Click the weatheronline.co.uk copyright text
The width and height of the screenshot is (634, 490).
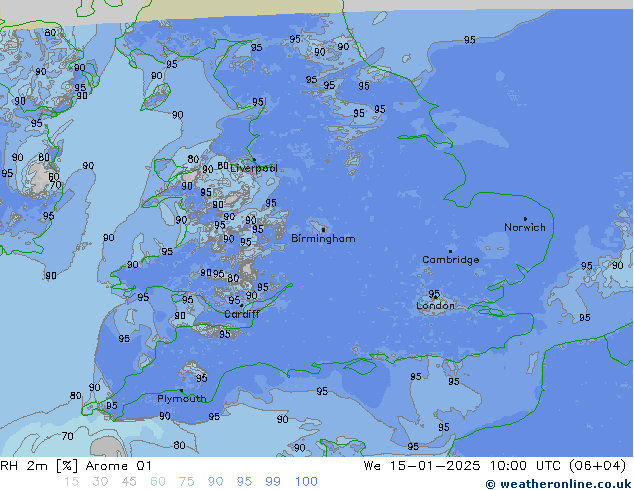(559, 484)
